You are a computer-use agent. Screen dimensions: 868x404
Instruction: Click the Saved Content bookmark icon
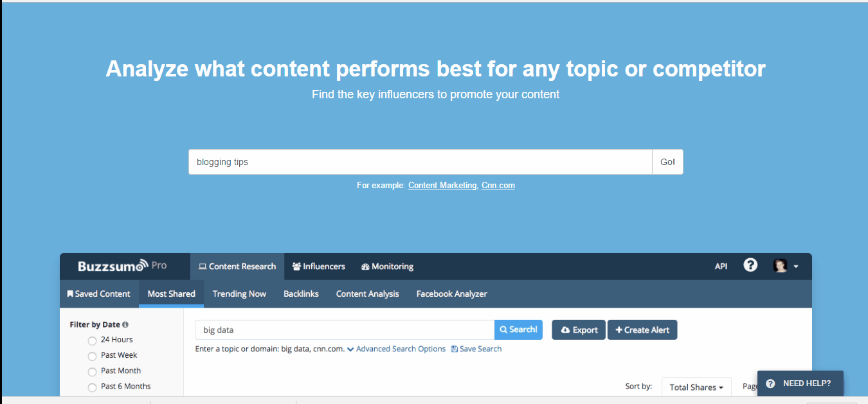point(71,294)
